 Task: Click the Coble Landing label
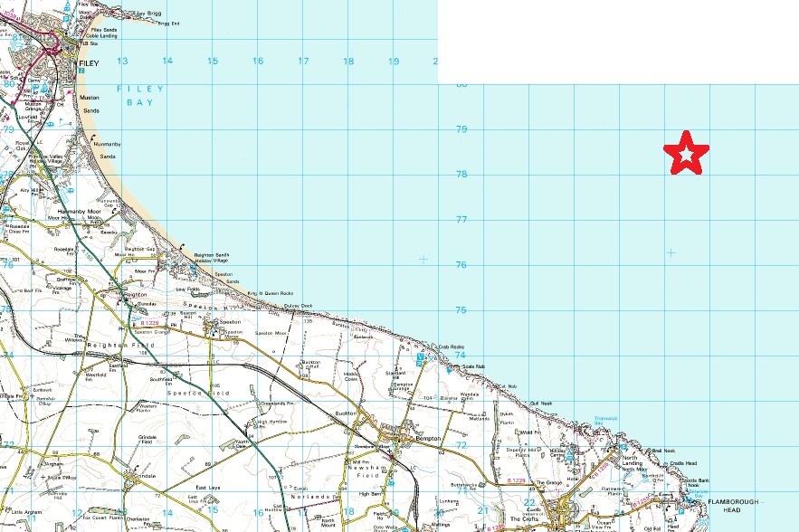[101, 36]
